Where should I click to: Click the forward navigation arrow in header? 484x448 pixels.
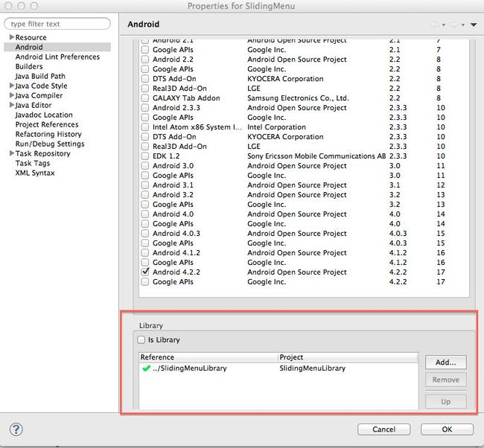click(x=455, y=25)
